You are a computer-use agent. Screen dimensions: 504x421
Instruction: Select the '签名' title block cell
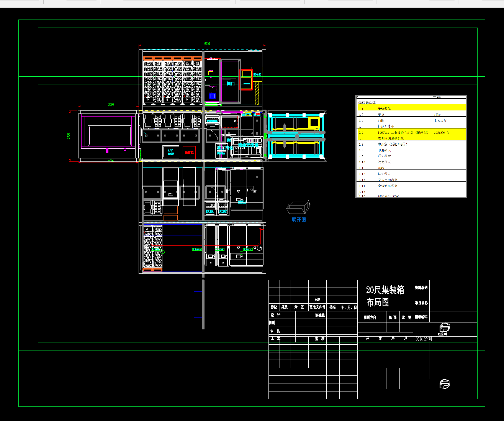point(333,307)
